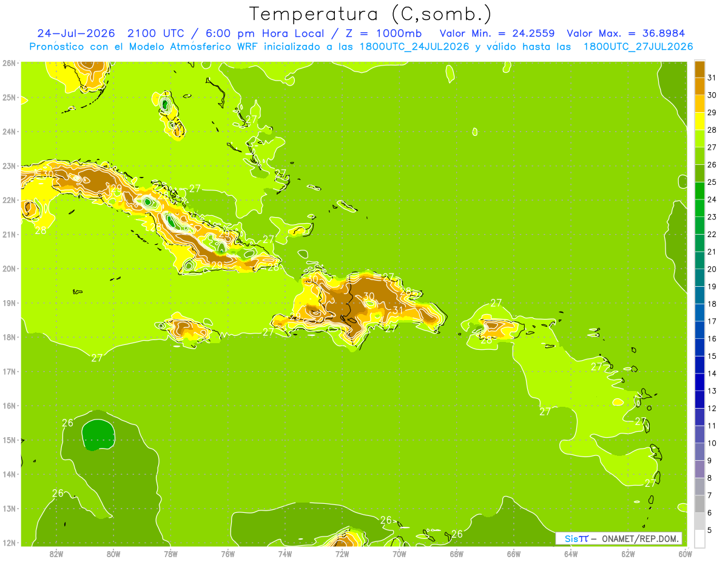The height and width of the screenshot is (562, 728).
Task: Click the '80W' longitude axis label
Action: point(113,554)
